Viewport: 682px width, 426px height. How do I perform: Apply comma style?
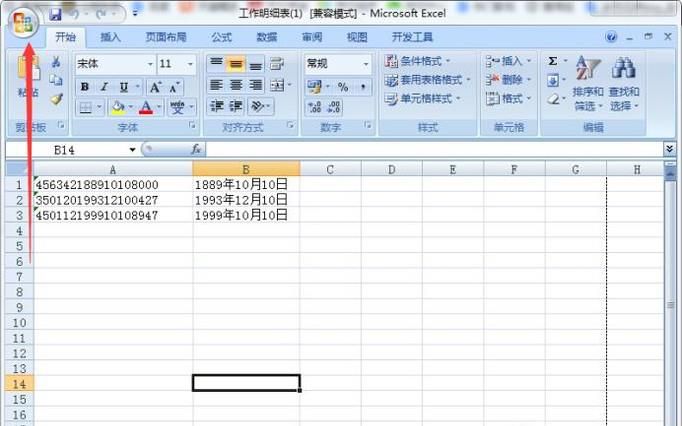[x=363, y=87]
